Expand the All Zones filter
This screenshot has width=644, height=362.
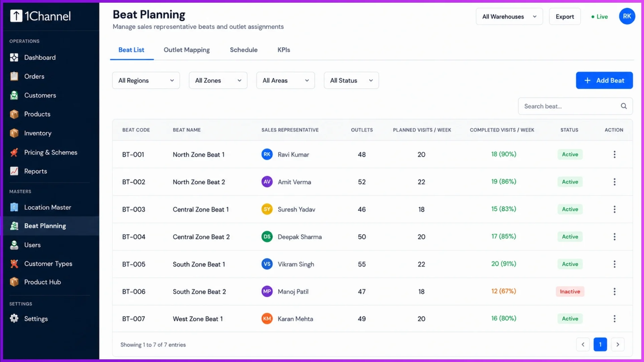(218, 80)
